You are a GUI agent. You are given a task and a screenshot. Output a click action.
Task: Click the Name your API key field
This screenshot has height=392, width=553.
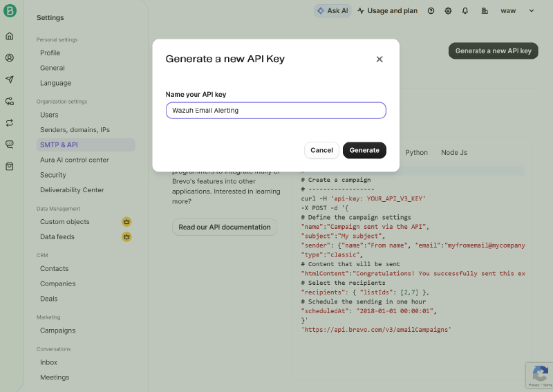coord(276,111)
